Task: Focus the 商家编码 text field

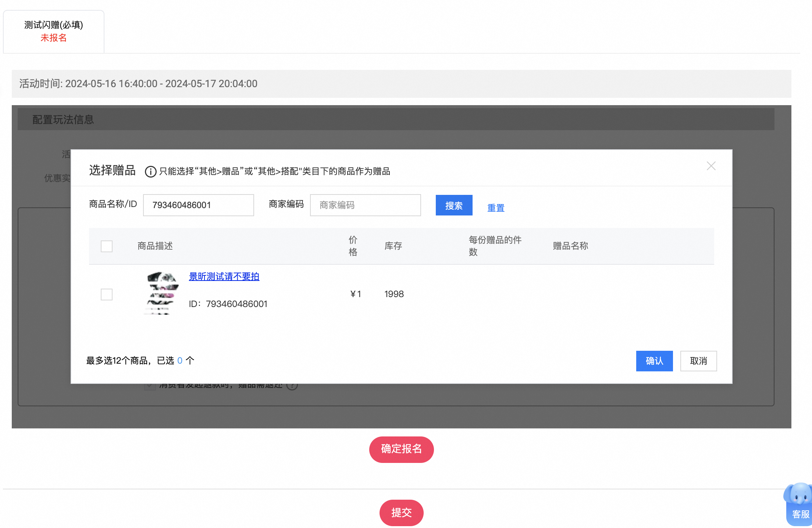Action: [365, 205]
